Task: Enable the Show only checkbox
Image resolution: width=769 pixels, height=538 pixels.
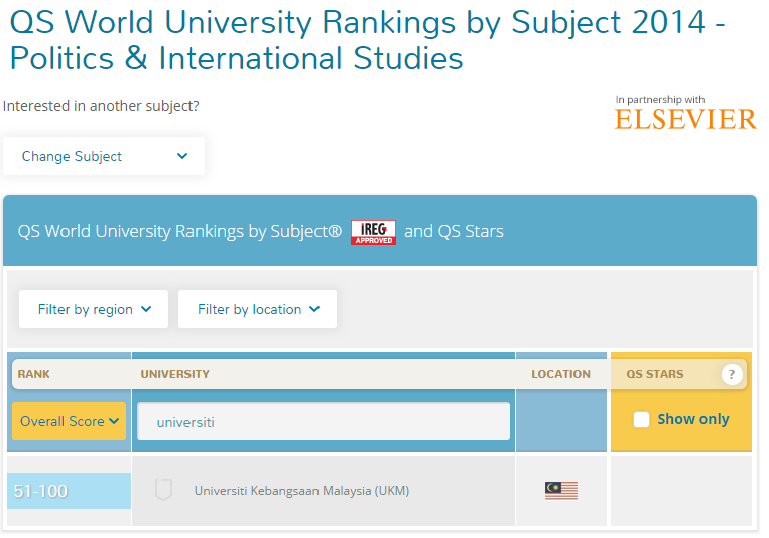Action: pos(642,419)
